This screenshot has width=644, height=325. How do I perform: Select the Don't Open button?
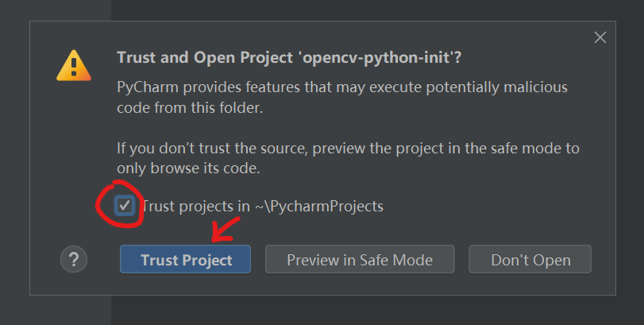pos(530,260)
